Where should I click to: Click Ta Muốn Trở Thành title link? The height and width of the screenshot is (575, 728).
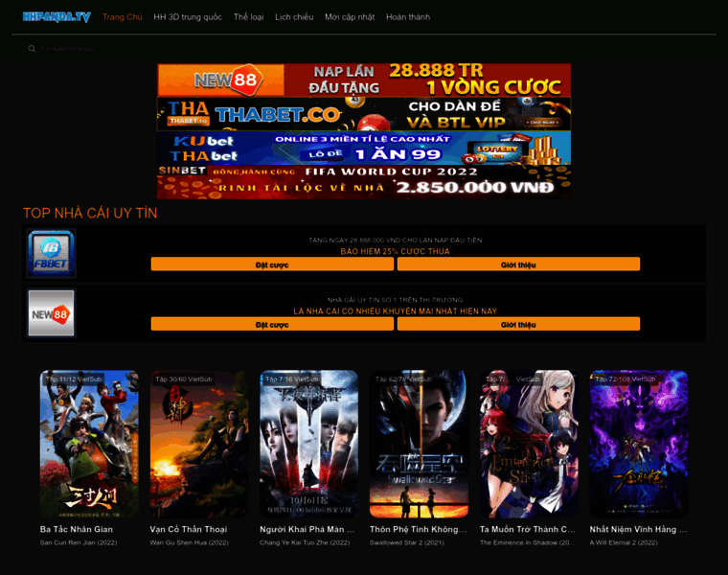pos(528,530)
